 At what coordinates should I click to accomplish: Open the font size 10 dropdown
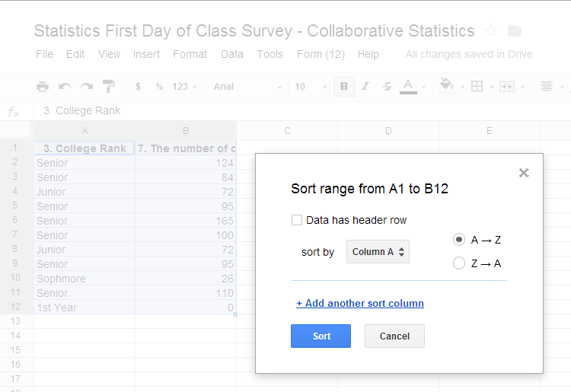pos(311,87)
